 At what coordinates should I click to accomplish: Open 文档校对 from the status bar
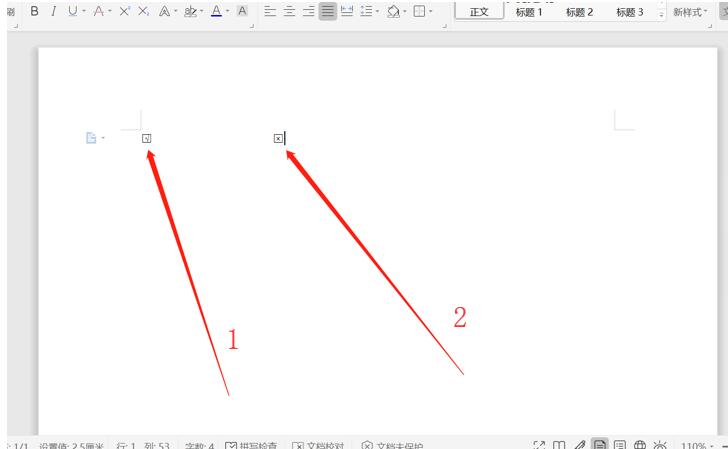[x=318, y=445]
